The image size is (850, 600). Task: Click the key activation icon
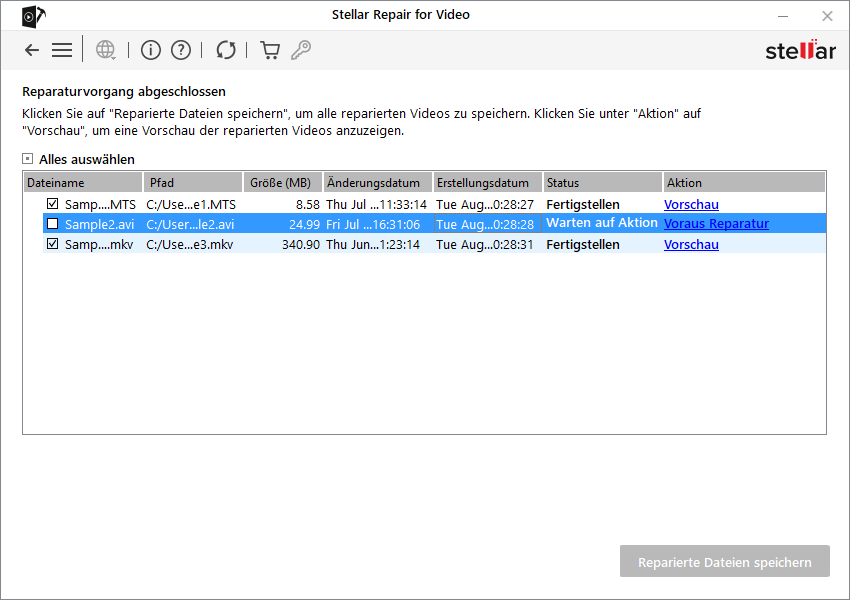[x=301, y=50]
